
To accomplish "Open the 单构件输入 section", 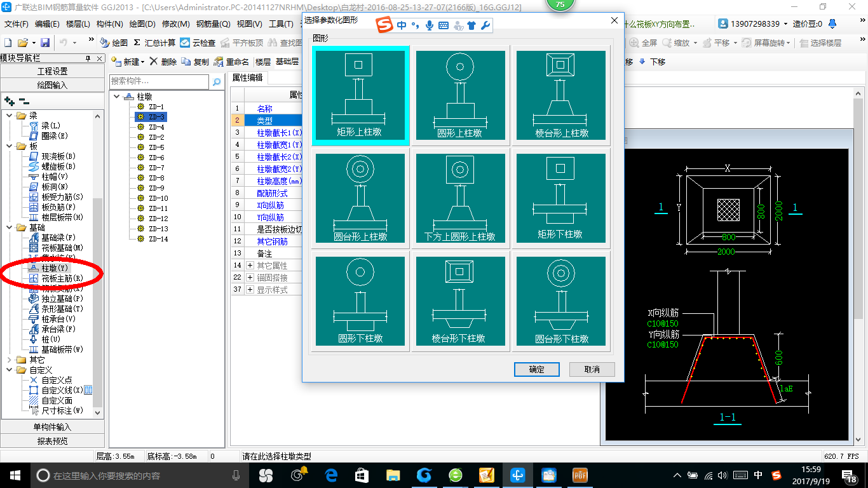I will [52, 427].
